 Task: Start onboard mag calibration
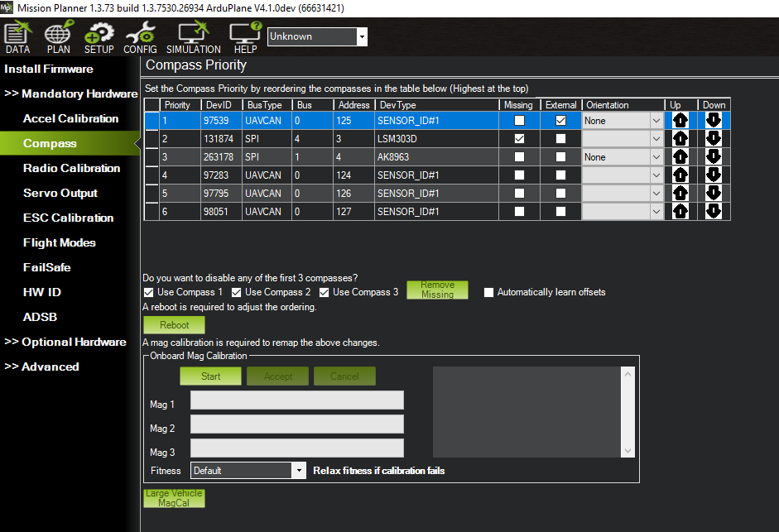[x=210, y=376]
